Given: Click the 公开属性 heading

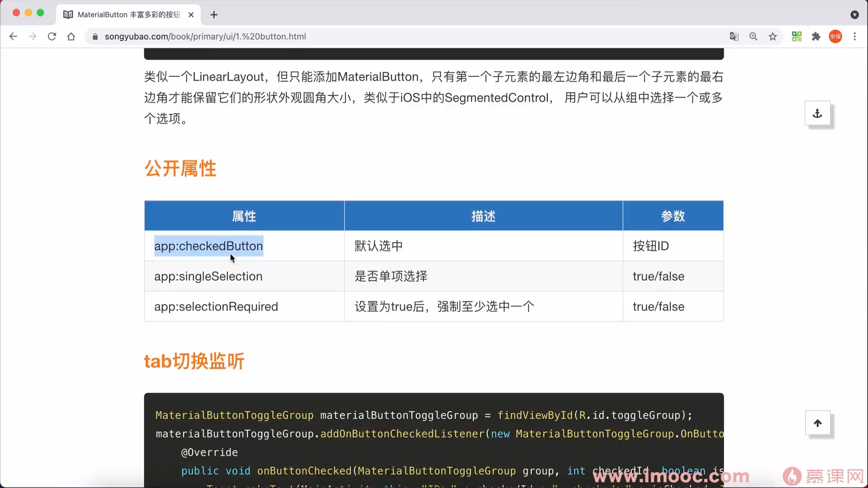Looking at the screenshot, I should [180, 169].
